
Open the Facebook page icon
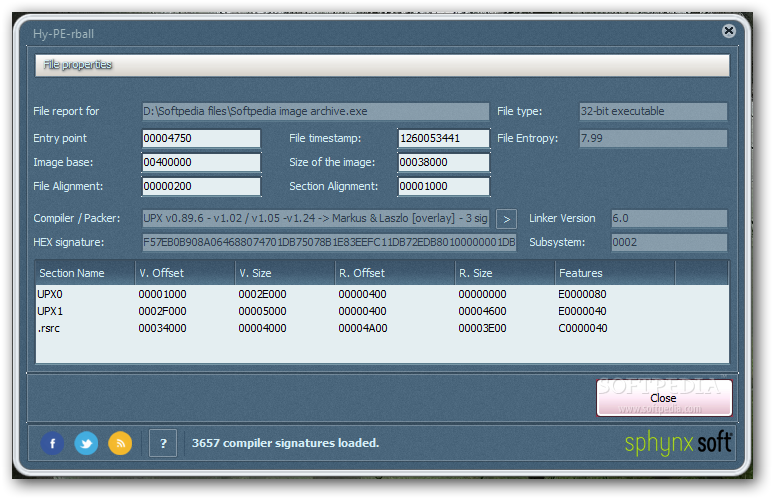52,443
